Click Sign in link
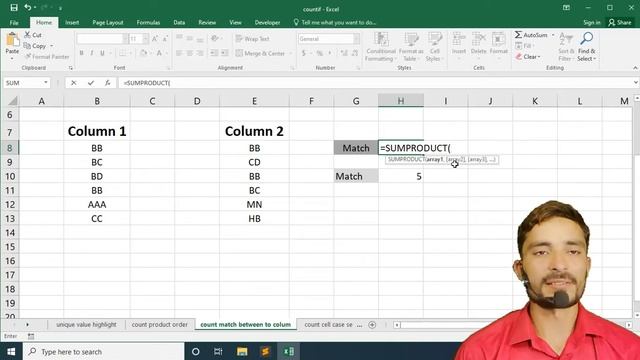Screen dimensions: 640x360 coord(592,22)
